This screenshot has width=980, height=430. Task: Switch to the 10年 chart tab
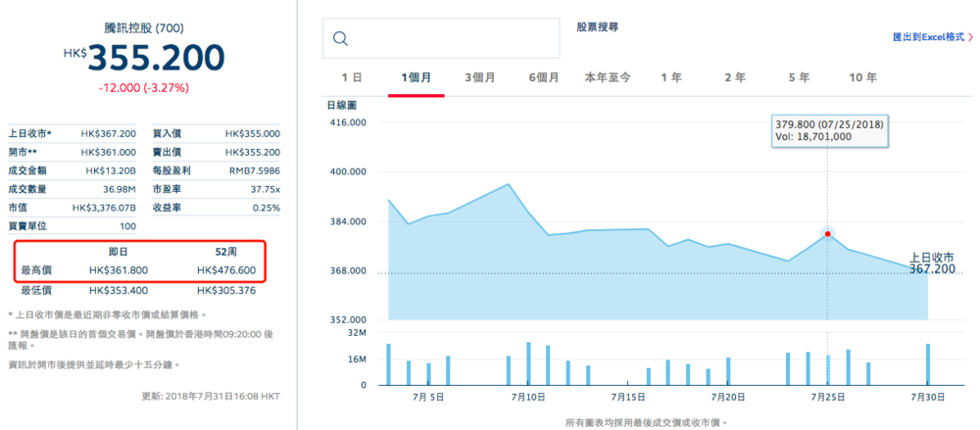tap(863, 78)
